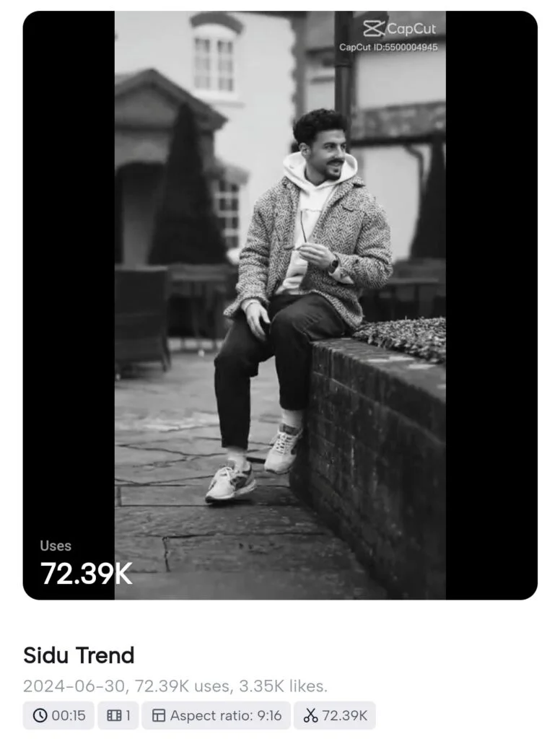Image resolution: width=560 pixels, height=739 pixels.
Task: Click the 3.35K likes text
Action: coord(283,686)
